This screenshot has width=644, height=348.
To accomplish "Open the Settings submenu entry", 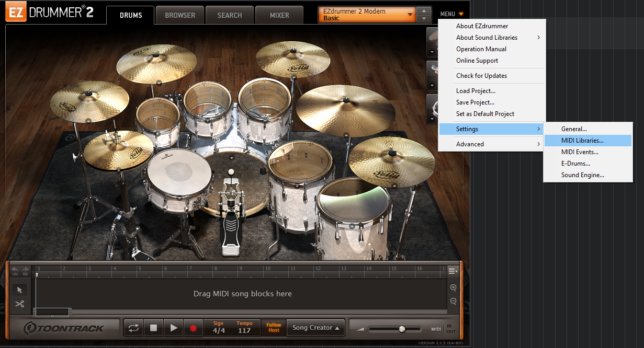I will point(491,129).
